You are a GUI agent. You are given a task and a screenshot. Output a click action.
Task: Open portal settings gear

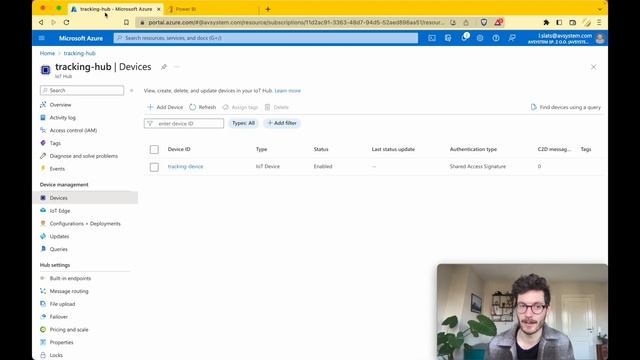tap(480, 38)
